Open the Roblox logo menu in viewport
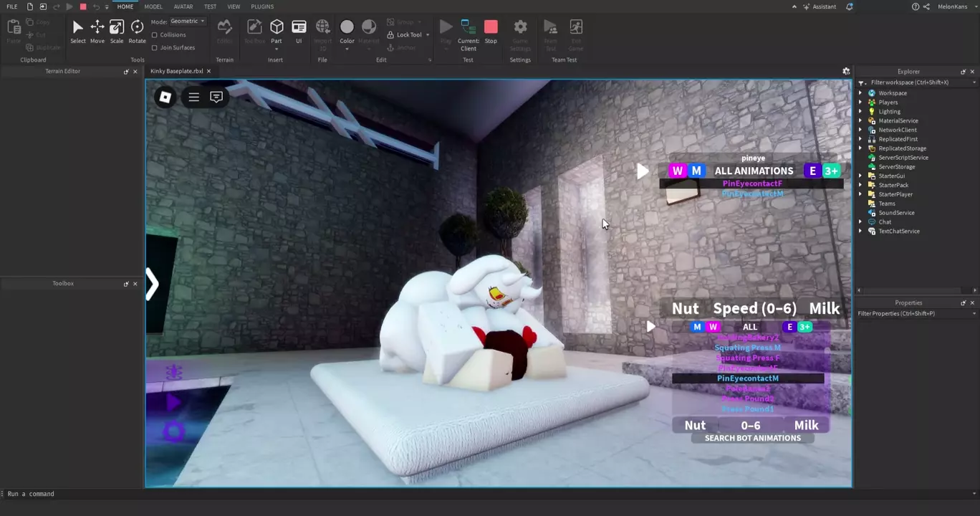980x516 pixels. (165, 97)
